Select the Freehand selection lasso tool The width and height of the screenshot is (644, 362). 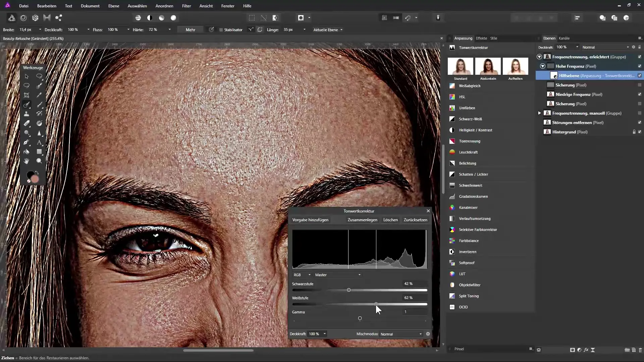click(x=26, y=86)
